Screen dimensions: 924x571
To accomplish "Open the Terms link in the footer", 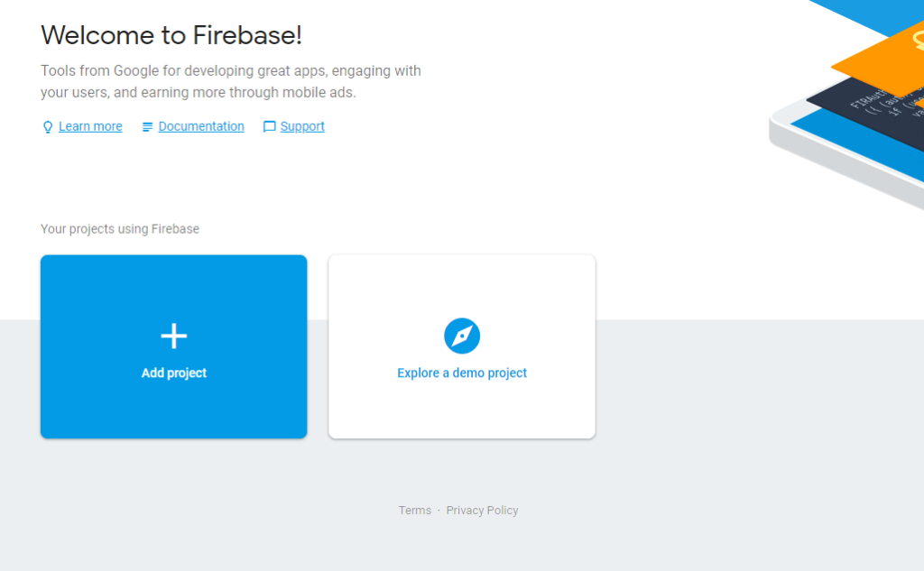I will click(415, 510).
